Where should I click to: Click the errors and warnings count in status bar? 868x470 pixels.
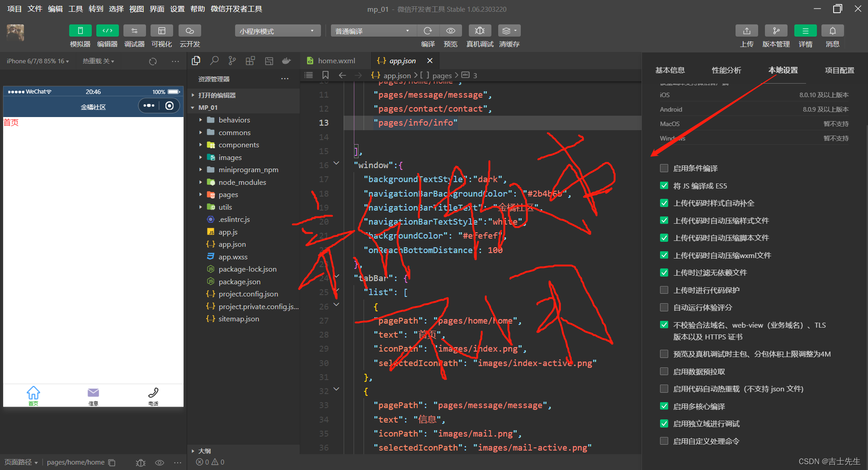pyautogui.click(x=210, y=462)
